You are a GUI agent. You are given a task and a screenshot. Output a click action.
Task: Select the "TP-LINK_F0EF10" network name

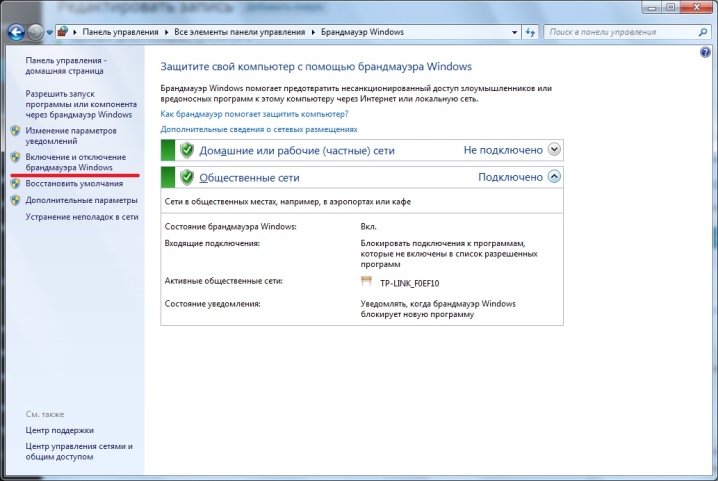(409, 283)
